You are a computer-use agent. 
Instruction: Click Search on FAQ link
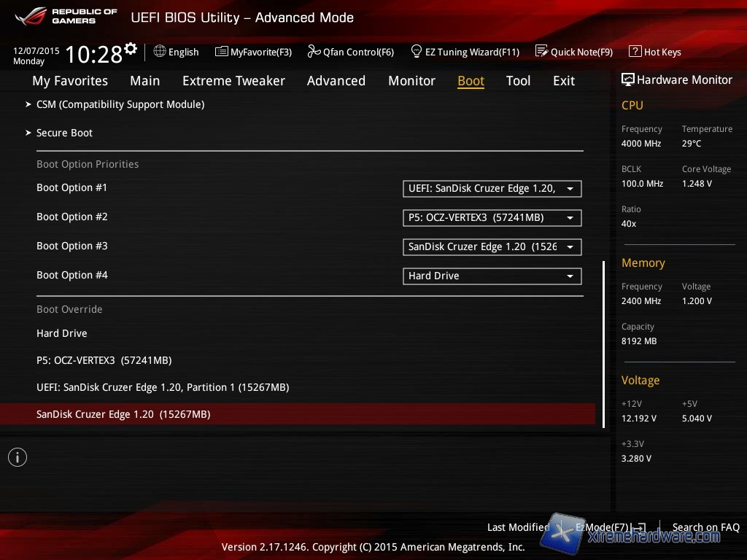[x=705, y=527]
